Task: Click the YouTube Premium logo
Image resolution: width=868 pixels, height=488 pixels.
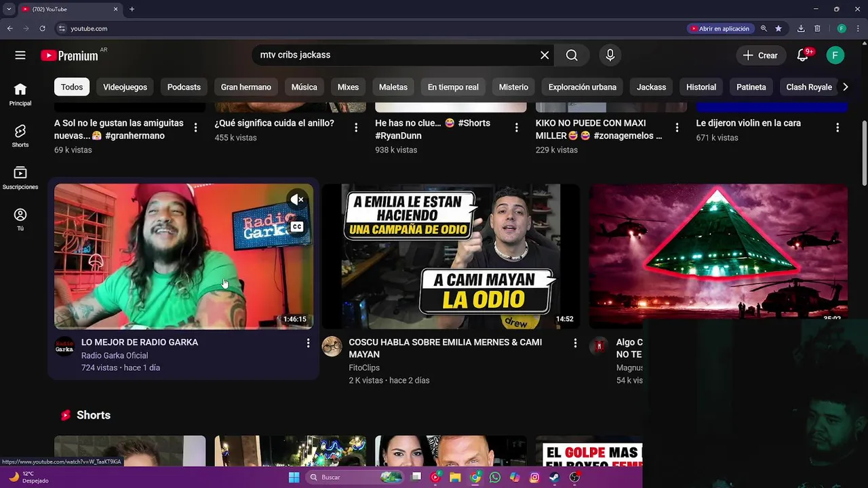Action: click(x=69, y=56)
